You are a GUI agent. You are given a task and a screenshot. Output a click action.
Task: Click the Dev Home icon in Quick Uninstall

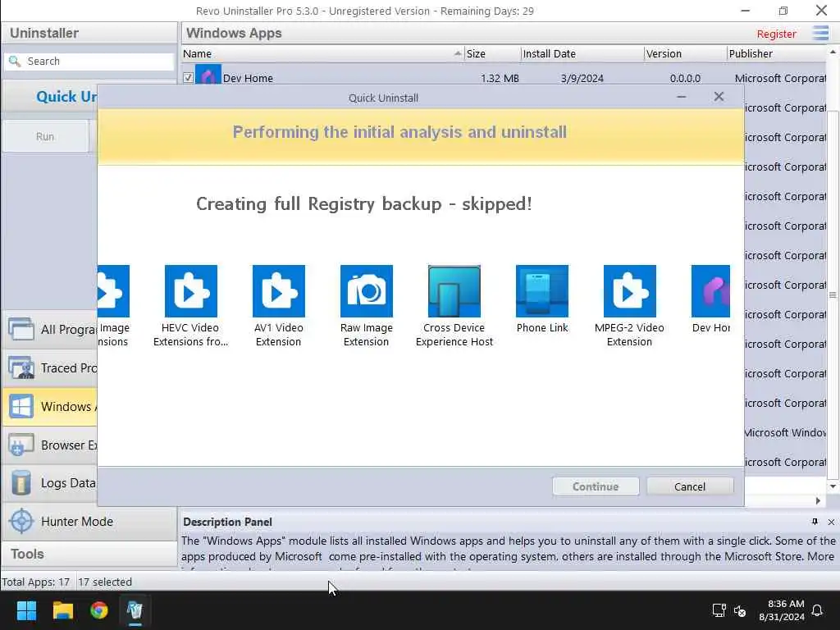point(711,291)
